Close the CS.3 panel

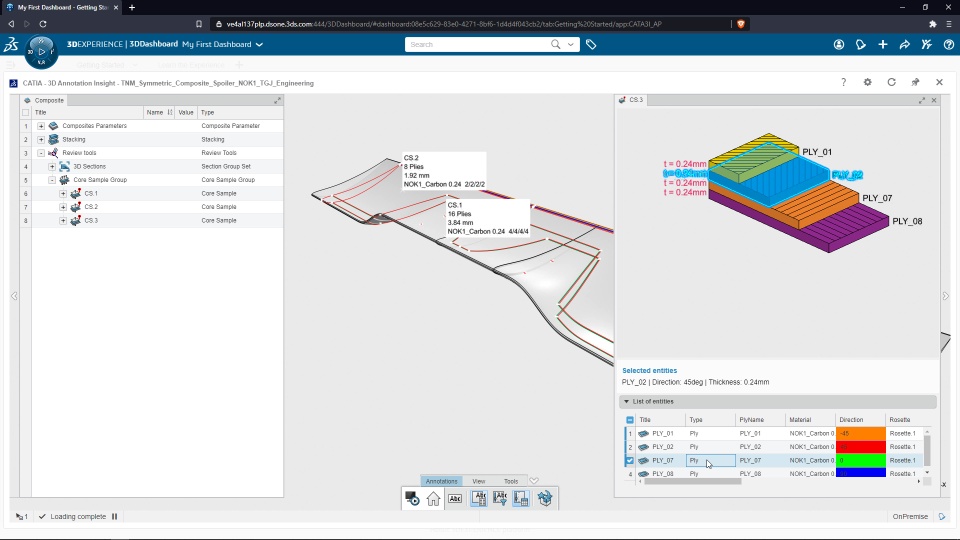click(x=934, y=100)
